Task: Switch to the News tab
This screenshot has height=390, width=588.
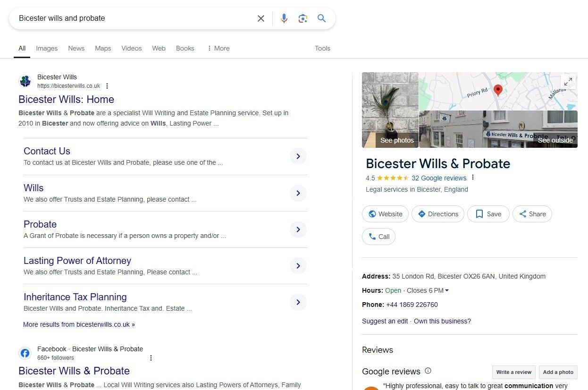Action: [x=76, y=48]
